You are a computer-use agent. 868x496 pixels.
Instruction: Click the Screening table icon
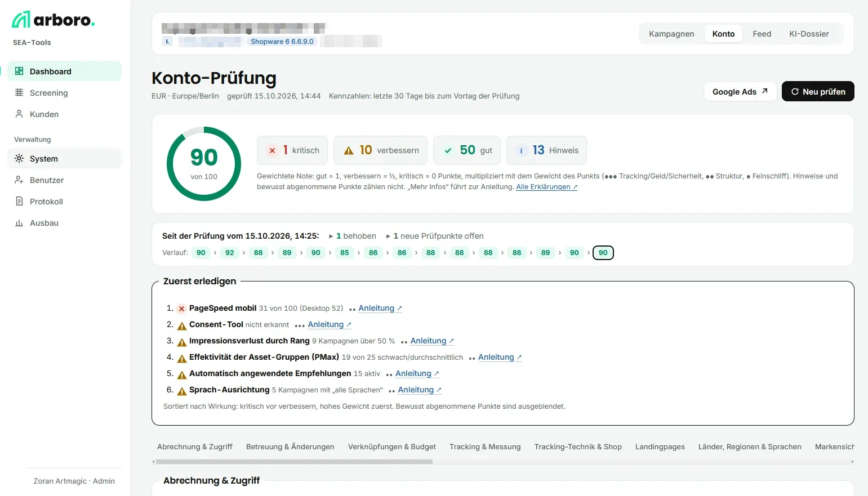19,93
